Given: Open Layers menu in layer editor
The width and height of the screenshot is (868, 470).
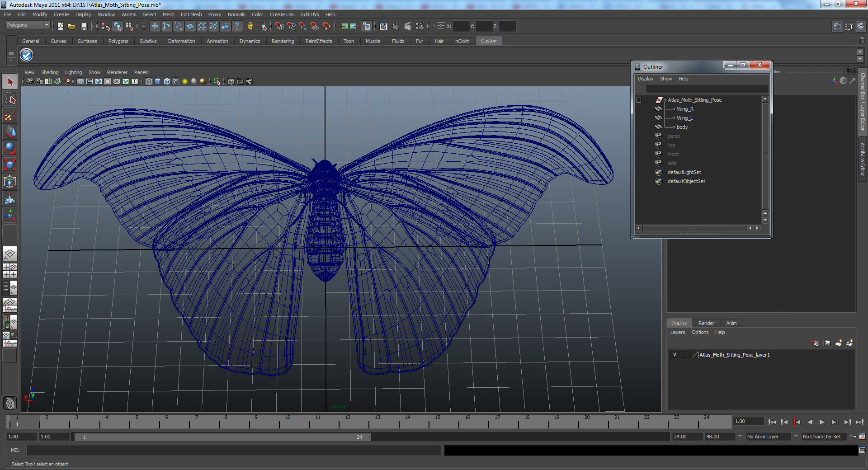Looking at the screenshot, I should [x=677, y=332].
